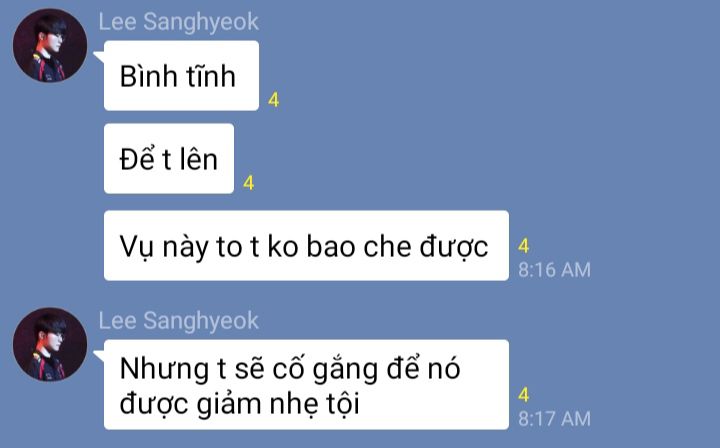This screenshot has width=720, height=448.
Task: Open the lower Lee Sanghyeok profile avatar
Action: [50, 344]
